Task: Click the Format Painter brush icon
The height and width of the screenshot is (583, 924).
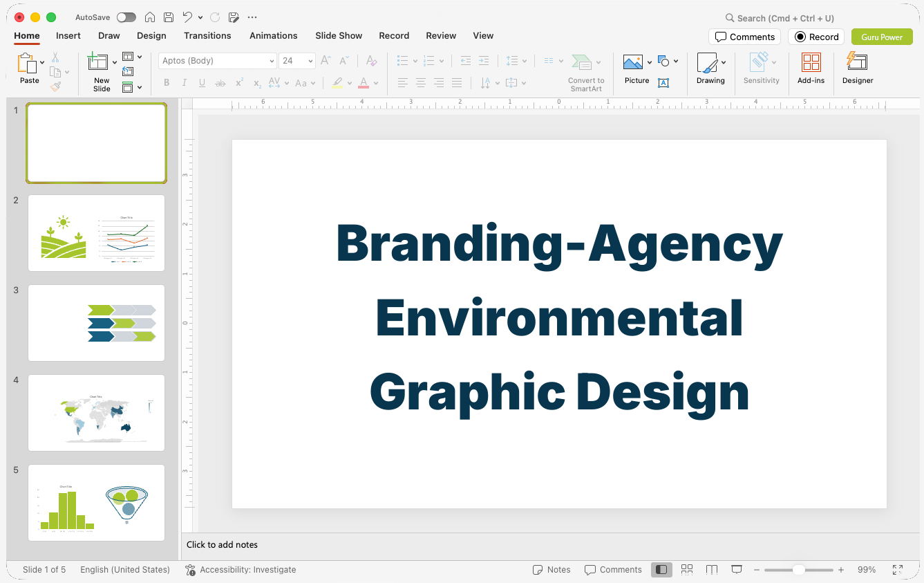Action: (55, 86)
